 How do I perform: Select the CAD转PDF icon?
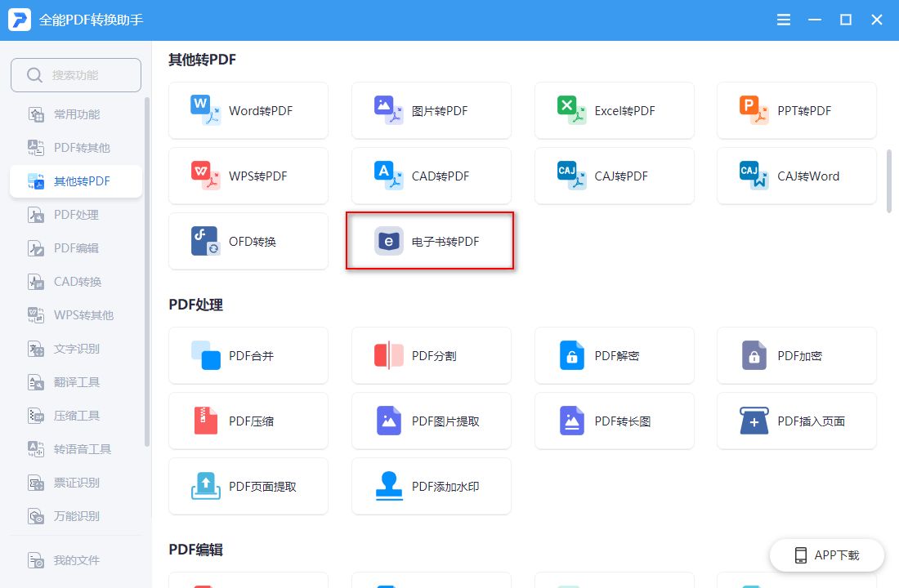(388, 176)
